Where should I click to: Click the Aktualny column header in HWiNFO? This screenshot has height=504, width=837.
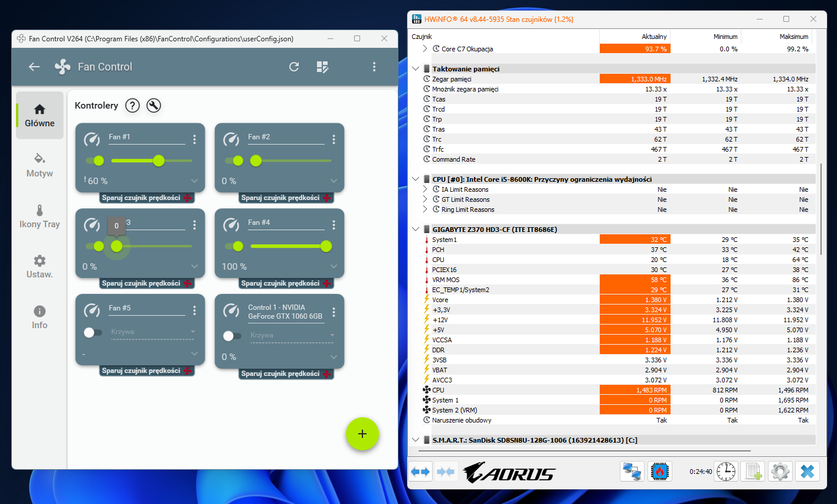(635, 37)
